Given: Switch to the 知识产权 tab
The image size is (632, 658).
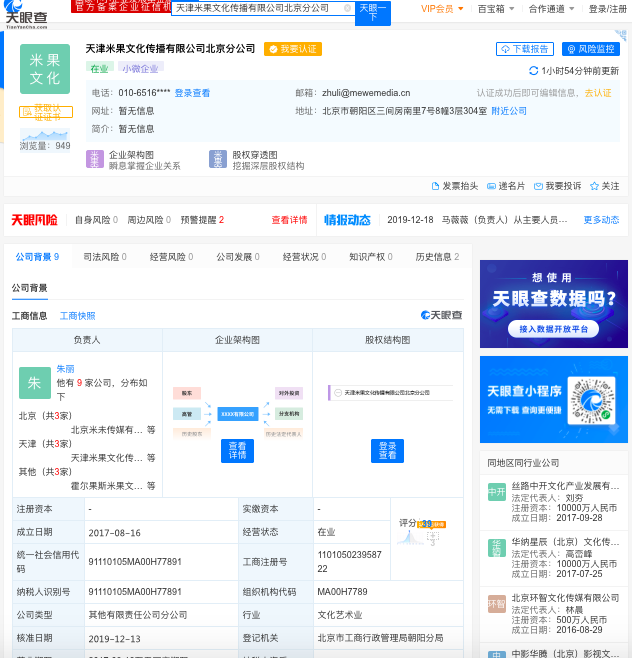Looking at the screenshot, I should (x=371, y=257).
